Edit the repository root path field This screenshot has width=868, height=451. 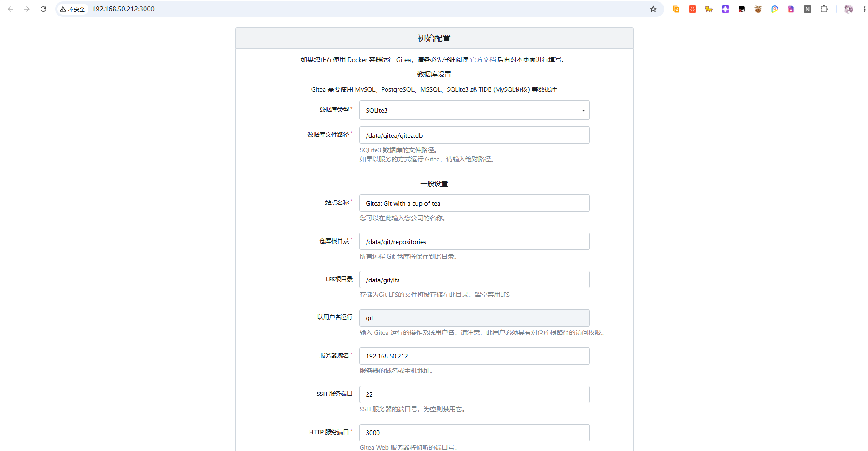pos(474,241)
